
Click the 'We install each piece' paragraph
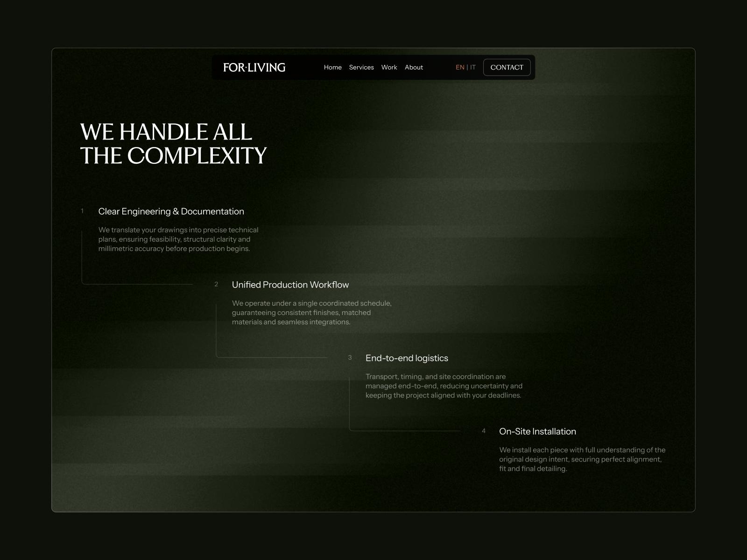(x=582, y=459)
